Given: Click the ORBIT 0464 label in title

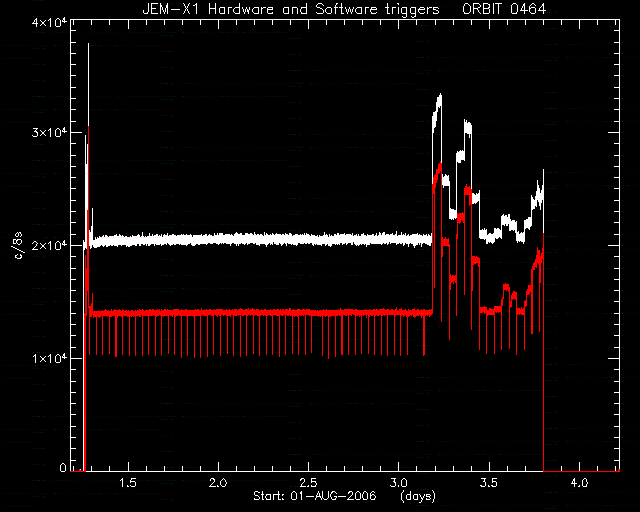Looking at the screenshot, I should [504, 9].
